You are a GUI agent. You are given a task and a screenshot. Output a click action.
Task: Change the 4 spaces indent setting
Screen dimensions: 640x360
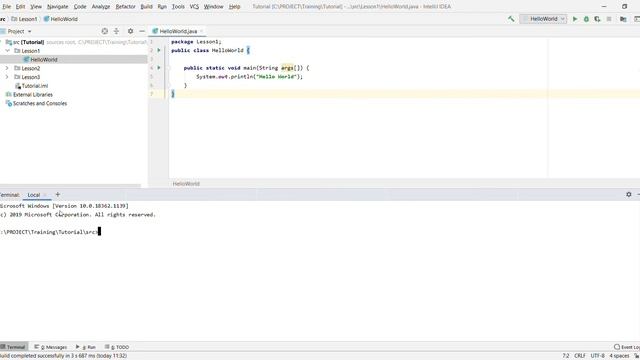[x=619, y=356]
